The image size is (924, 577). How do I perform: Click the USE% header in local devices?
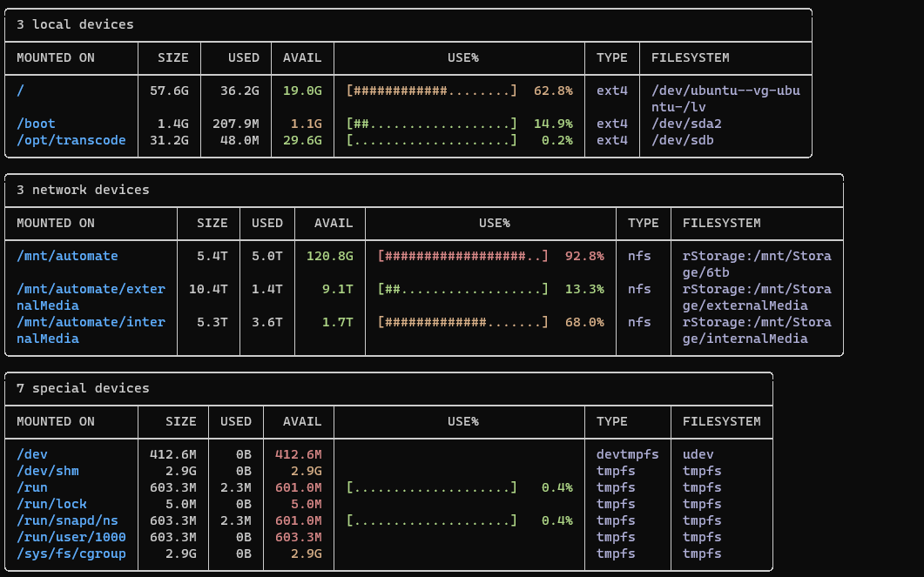coord(463,57)
